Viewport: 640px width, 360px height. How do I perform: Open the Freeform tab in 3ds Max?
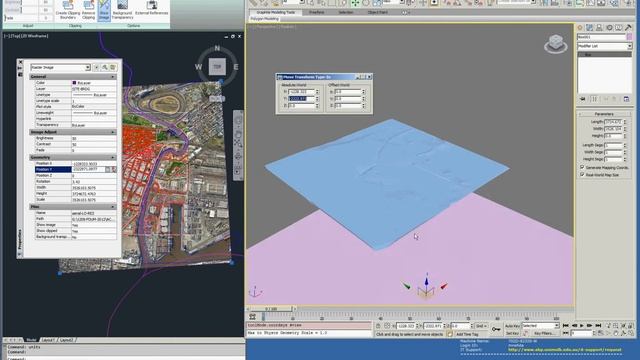click(316, 12)
